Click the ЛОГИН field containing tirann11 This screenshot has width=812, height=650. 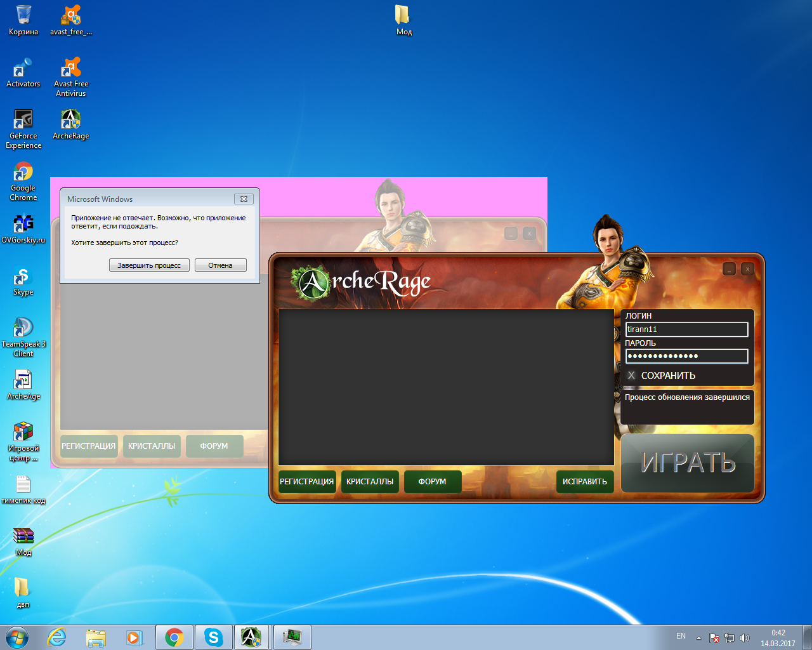click(x=687, y=329)
